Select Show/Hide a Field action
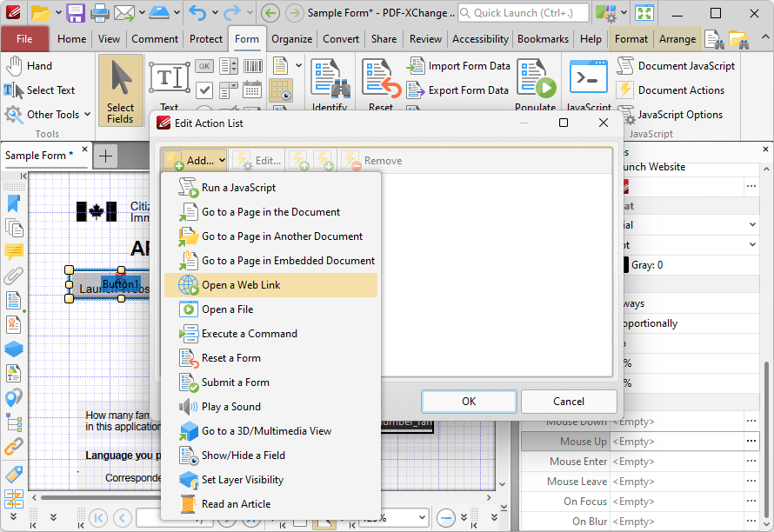Screen dimensions: 774x532 pyautogui.click(x=271, y=456)
